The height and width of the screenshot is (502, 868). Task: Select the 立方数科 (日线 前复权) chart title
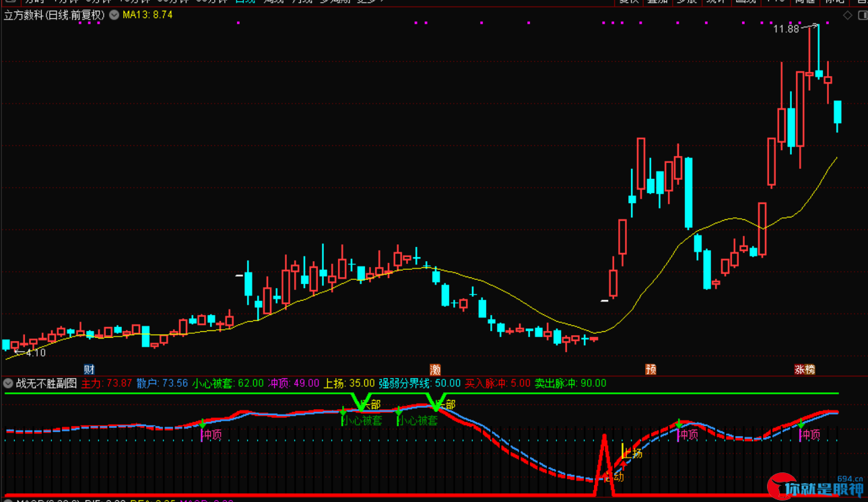[54, 15]
